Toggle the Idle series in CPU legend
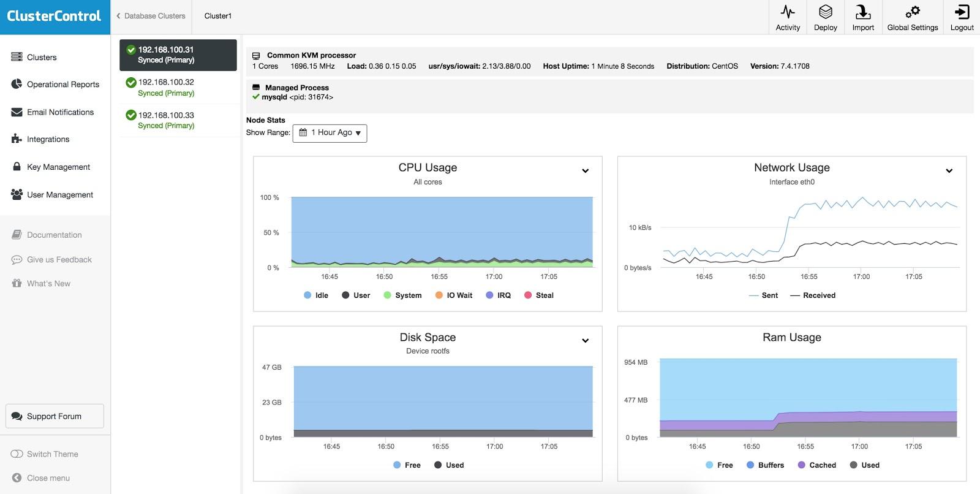Screen dimensions: 980x494 point(316,295)
